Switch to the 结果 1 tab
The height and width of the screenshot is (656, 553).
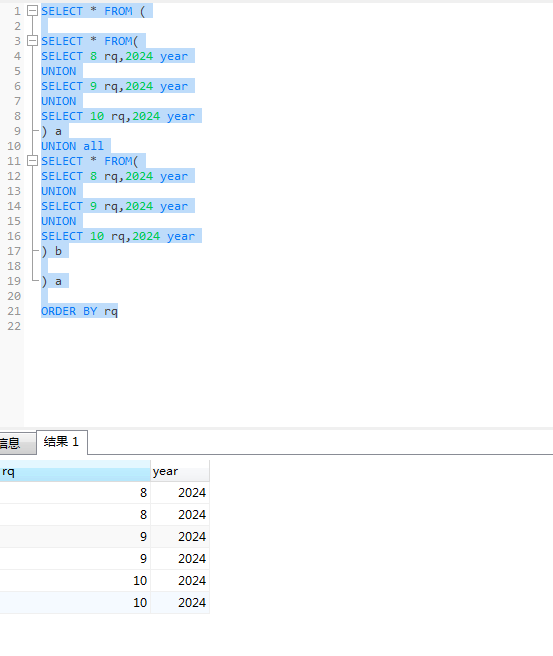[x=62, y=442]
